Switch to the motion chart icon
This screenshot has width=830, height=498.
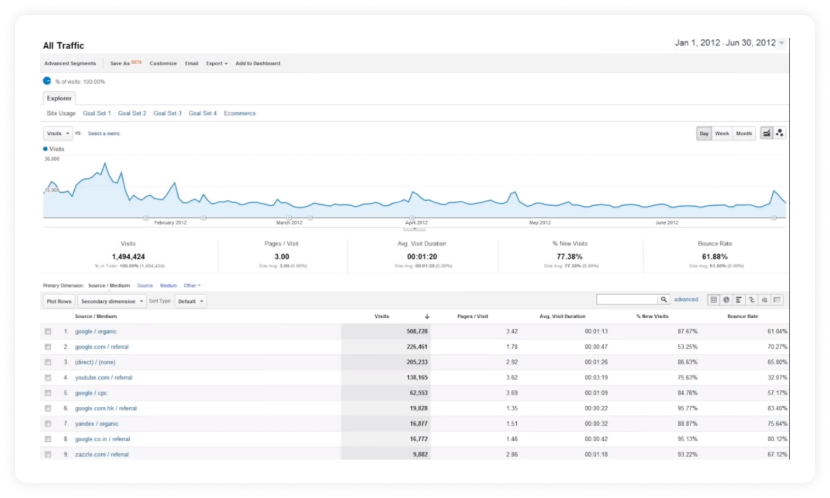[780, 133]
